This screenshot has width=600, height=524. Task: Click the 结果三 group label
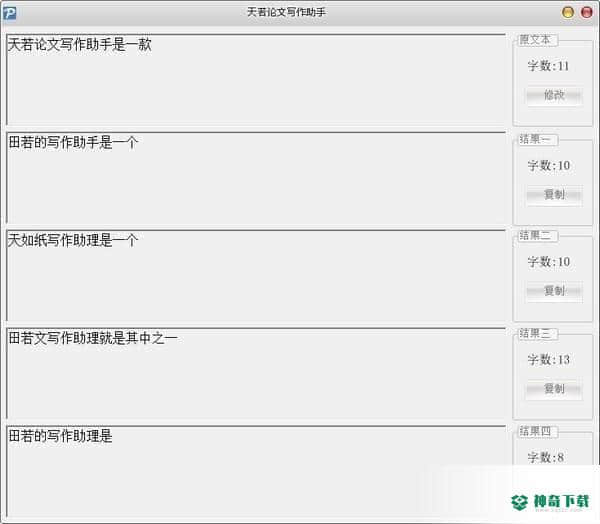pos(535,333)
